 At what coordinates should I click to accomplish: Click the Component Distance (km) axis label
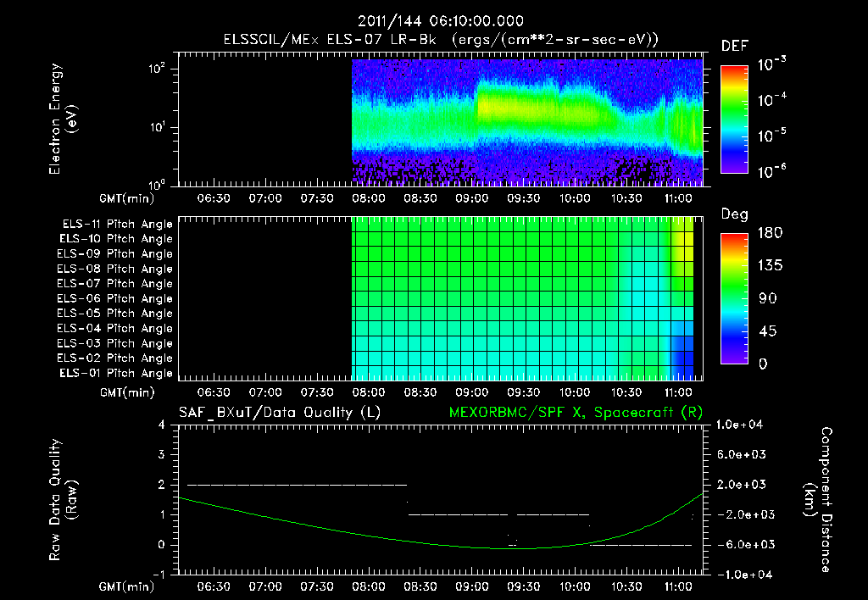tap(818, 500)
